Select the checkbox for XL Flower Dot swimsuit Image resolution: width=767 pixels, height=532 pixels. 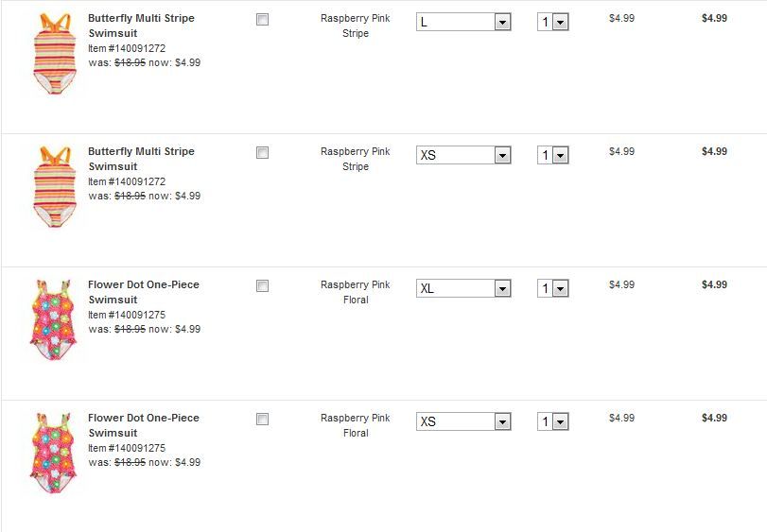(x=262, y=286)
